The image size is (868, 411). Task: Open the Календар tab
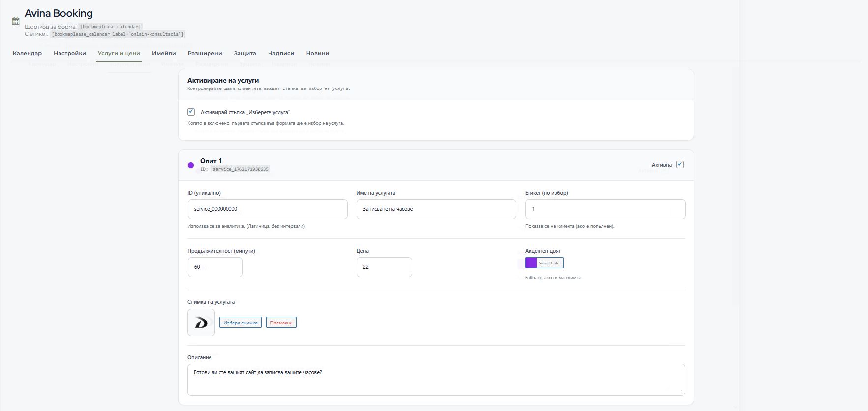(x=27, y=53)
